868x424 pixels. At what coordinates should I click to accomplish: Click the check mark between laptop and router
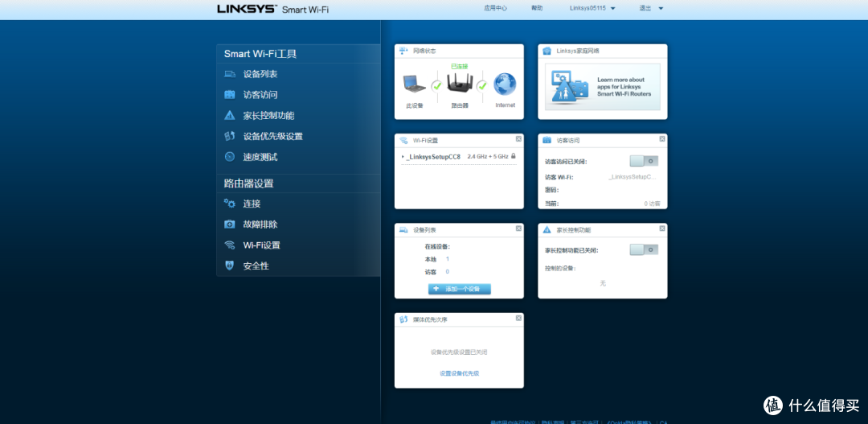(x=436, y=85)
